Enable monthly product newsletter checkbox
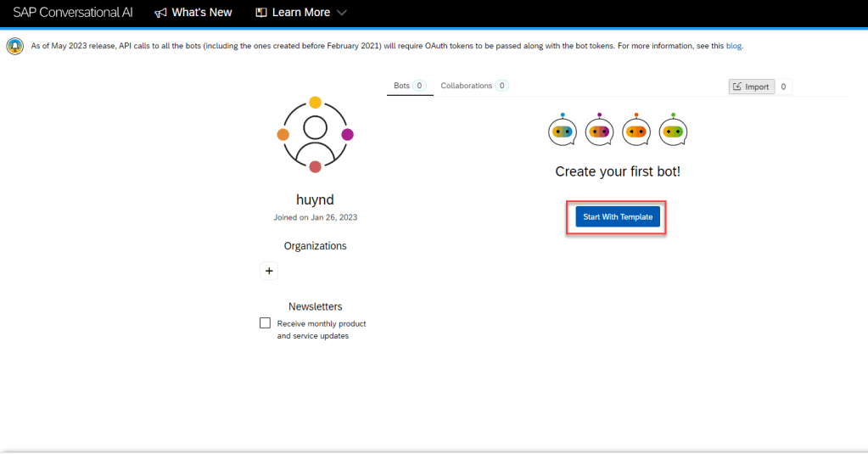The height and width of the screenshot is (454, 868). click(x=266, y=323)
